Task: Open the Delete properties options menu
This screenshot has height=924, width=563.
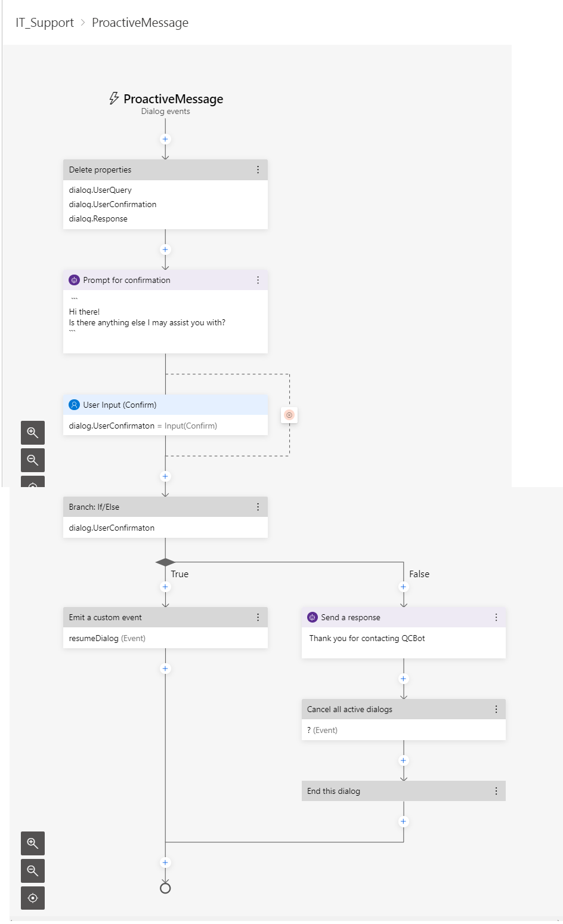Action: point(258,170)
